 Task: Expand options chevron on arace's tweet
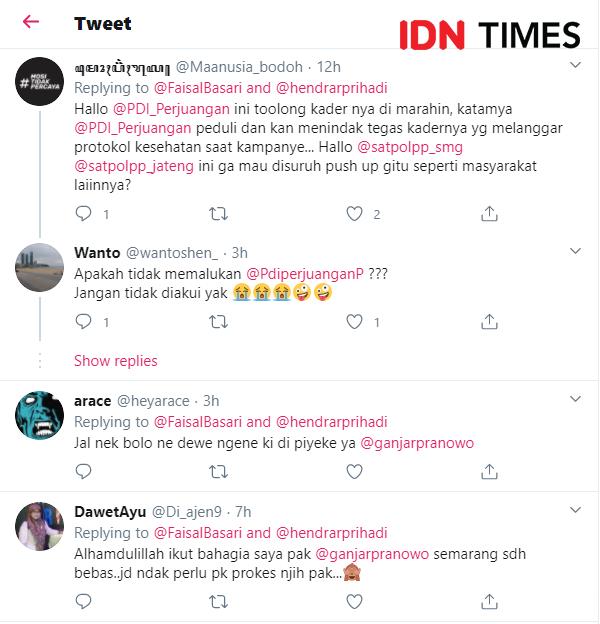pos(575,399)
